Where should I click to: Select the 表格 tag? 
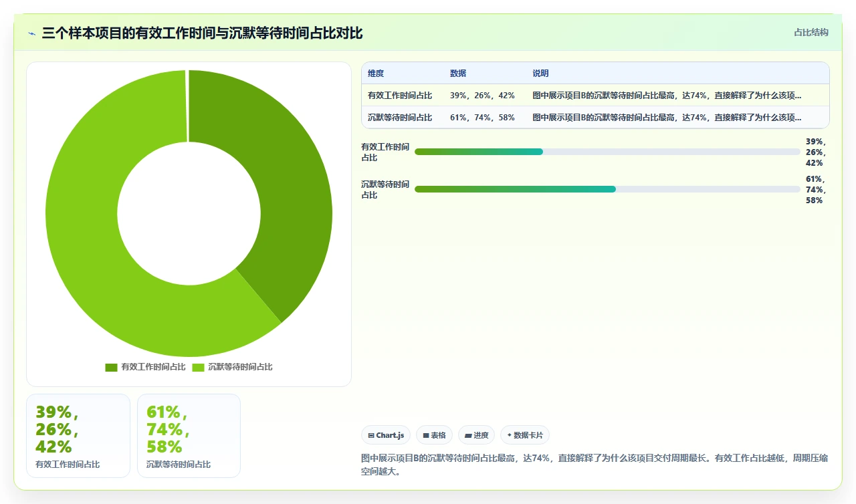pyautogui.click(x=434, y=435)
